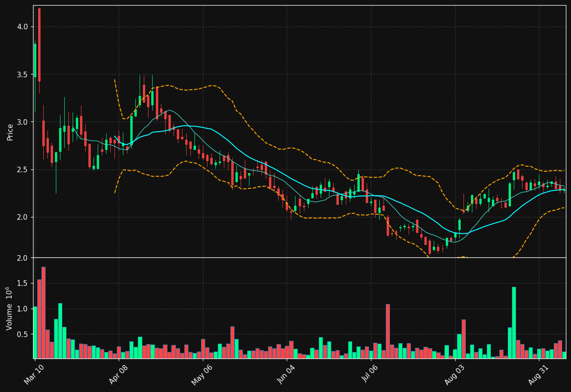The image size is (571, 392).
Task: Click the "Apr 08" date label
Action: pyautogui.click(x=118, y=375)
